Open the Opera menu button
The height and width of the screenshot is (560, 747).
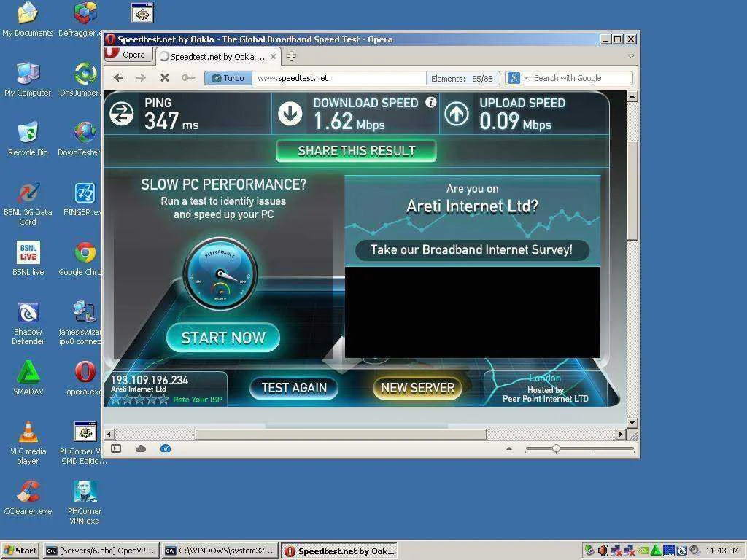(128, 55)
